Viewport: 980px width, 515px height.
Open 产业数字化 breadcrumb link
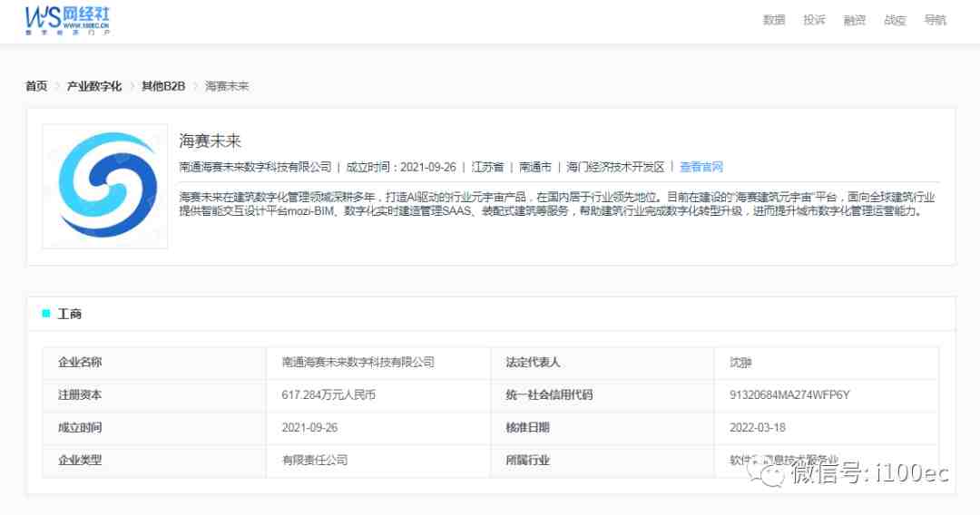tap(93, 86)
